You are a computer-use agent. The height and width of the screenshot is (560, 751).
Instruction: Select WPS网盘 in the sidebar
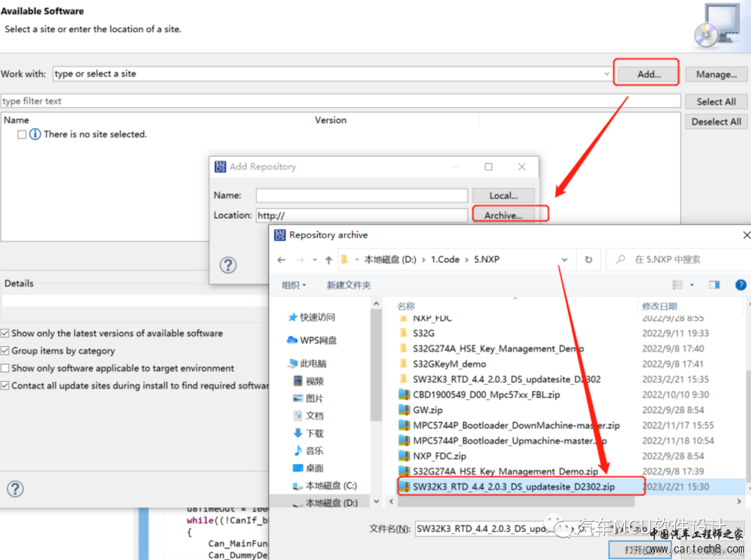click(x=312, y=340)
